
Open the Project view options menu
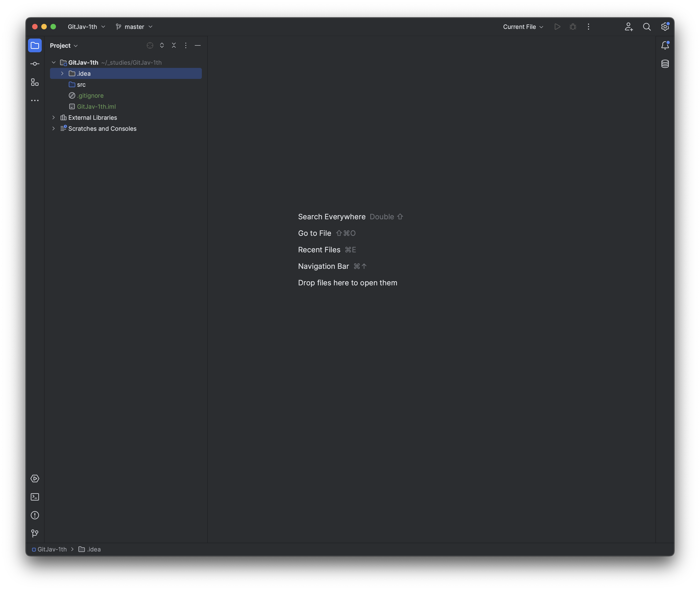tap(186, 45)
